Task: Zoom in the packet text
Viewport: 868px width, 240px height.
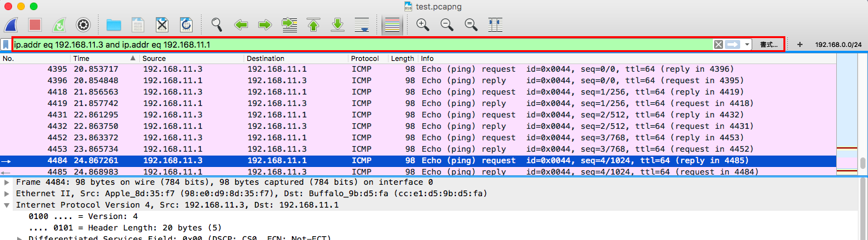Action: (x=423, y=25)
